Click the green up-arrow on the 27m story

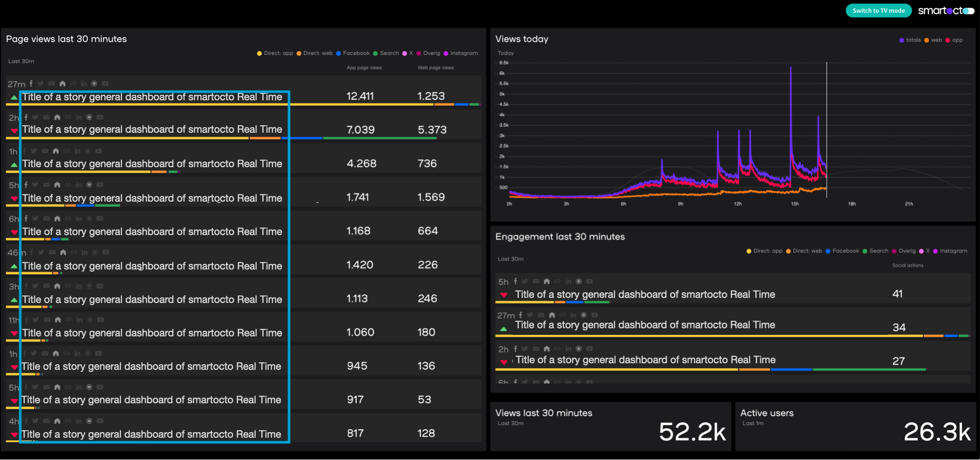14,97
